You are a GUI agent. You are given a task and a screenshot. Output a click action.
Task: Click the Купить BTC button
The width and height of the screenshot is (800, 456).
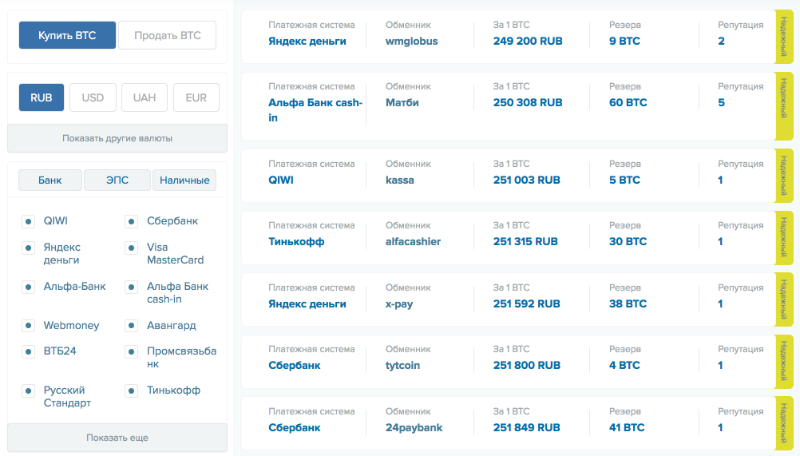tap(67, 36)
